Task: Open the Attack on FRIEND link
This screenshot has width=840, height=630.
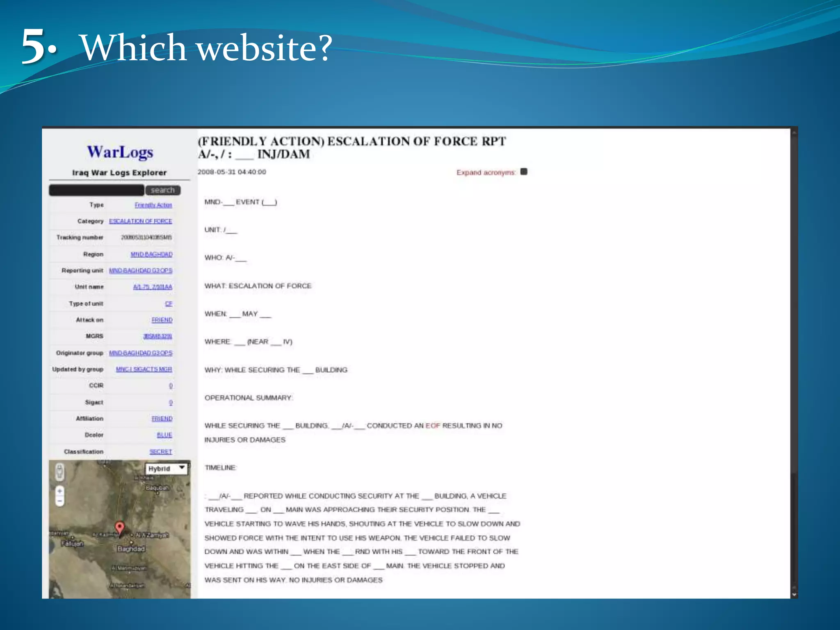Action: coord(162,320)
